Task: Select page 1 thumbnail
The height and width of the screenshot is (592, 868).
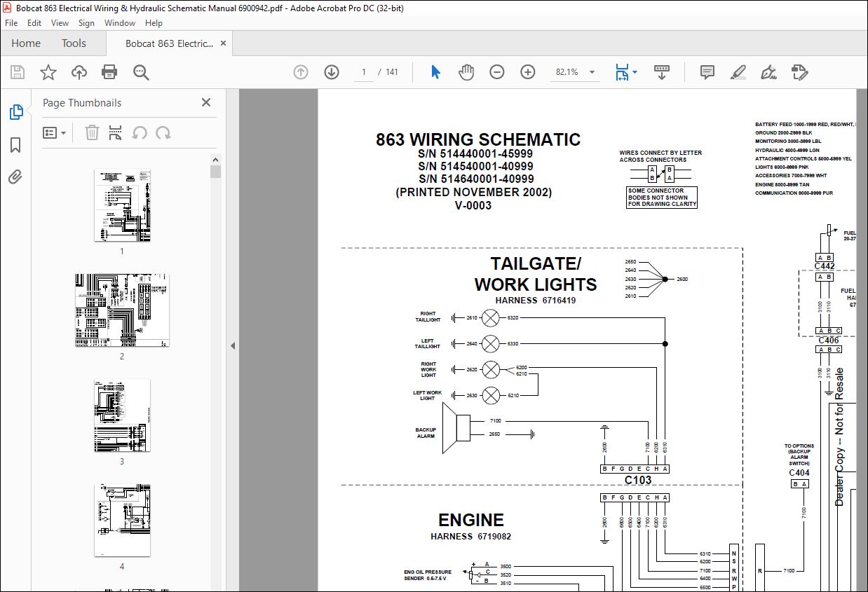Action: (122, 205)
